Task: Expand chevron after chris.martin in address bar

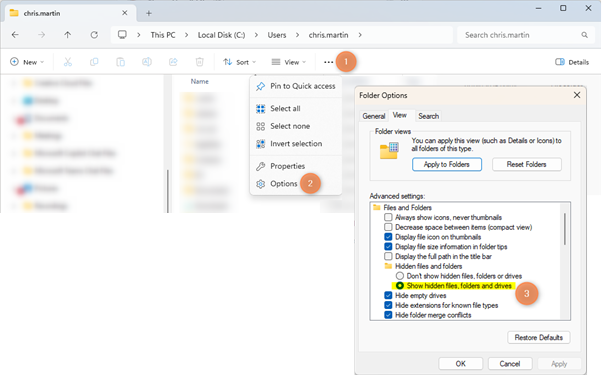Action: pos(360,35)
